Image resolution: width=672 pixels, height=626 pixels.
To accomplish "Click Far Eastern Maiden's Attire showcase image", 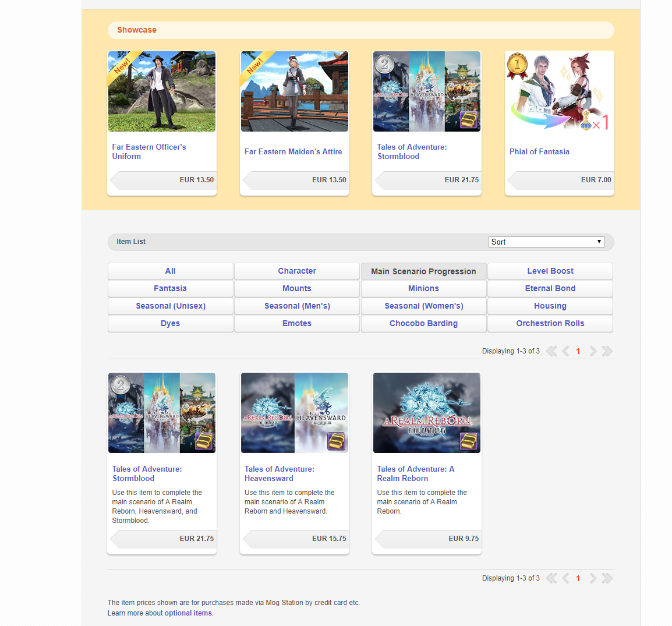I will 295,91.
